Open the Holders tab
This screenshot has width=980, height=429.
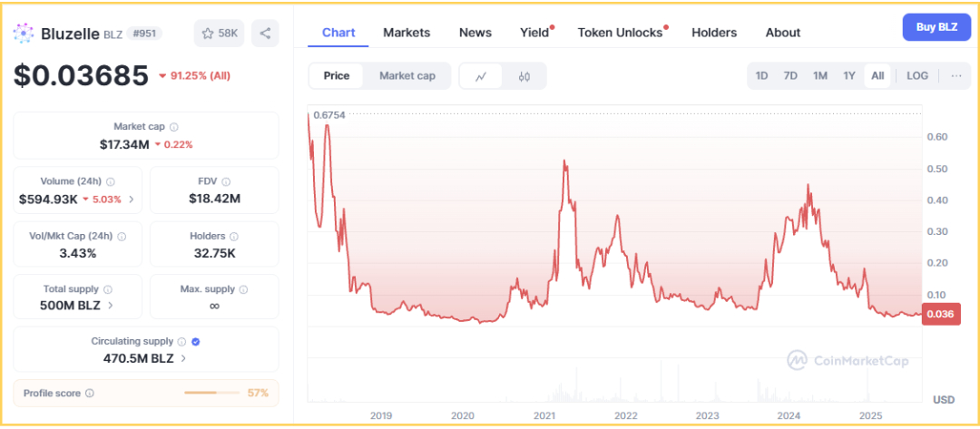(x=714, y=33)
